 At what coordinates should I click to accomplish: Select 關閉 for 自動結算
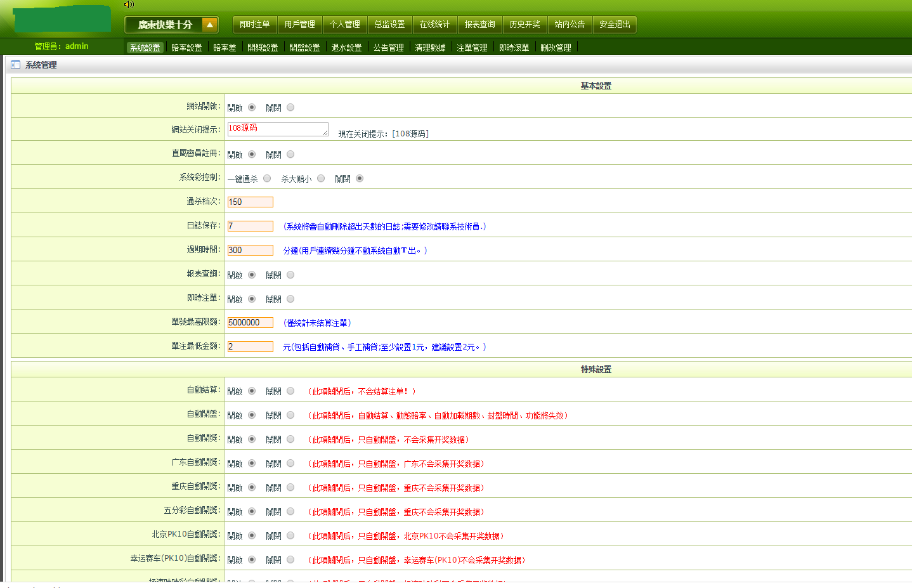(x=290, y=390)
